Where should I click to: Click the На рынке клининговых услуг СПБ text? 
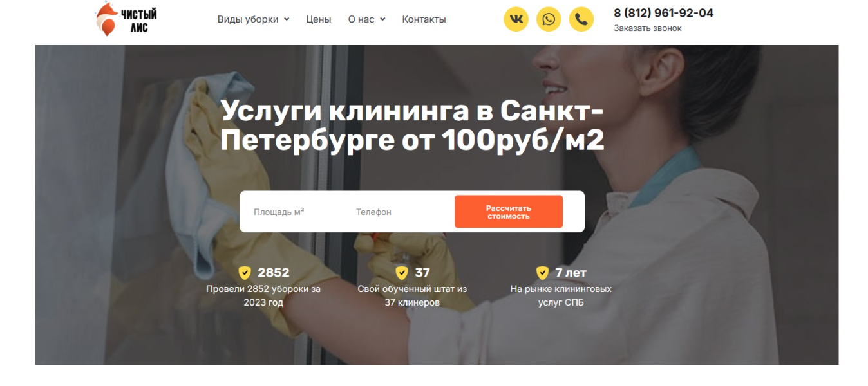tap(561, 296)
